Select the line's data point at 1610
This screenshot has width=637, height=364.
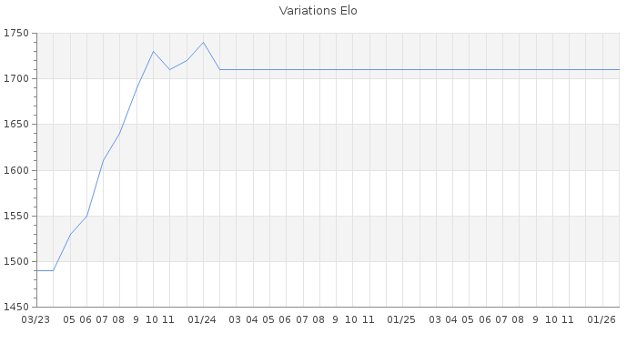103,161
